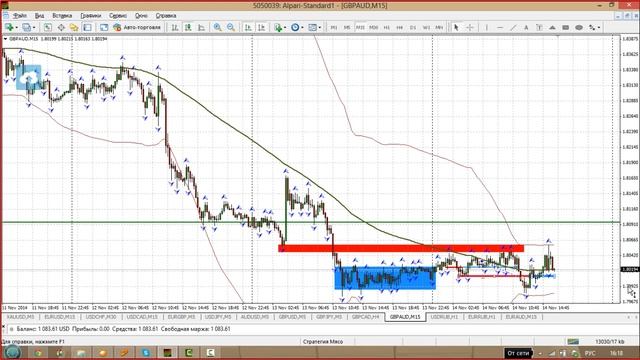Expand the Periods dropdown arrow
Image resolution: width=640 pixels, height=360 pixels.
302,27
